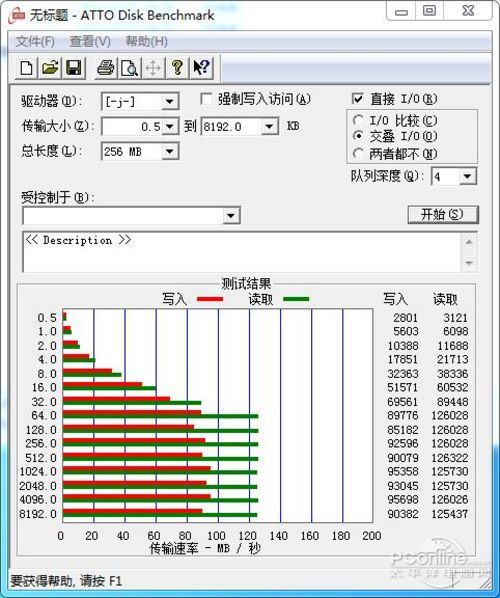Click read value 126026

click(450, 499)
